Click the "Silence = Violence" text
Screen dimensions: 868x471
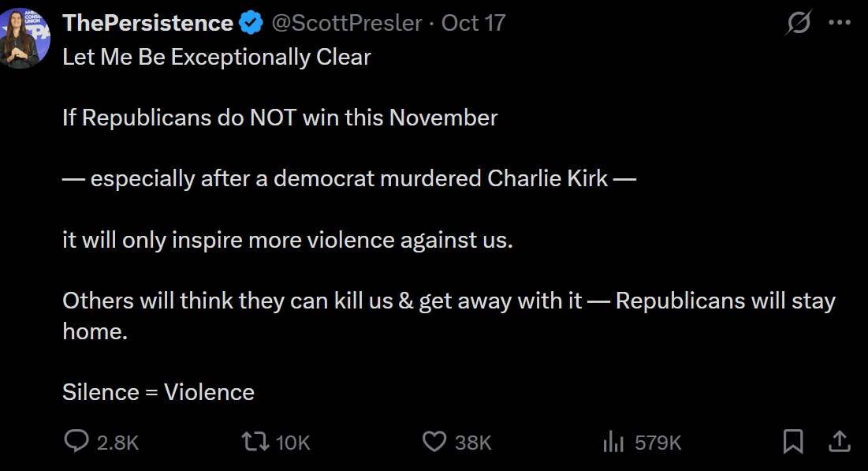tap(158, 392)
